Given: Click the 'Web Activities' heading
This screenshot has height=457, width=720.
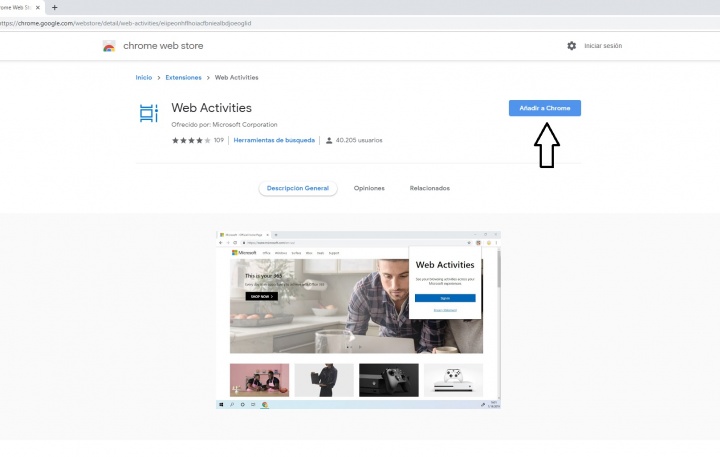Looking at the screenshot, I should coord(211,107).
